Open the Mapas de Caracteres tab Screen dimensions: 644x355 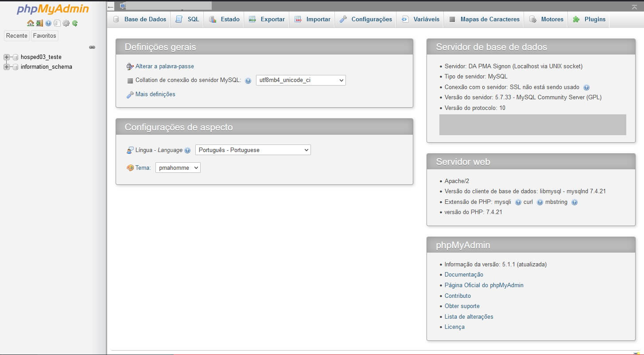pyautogui.click(x=484, y=20)
